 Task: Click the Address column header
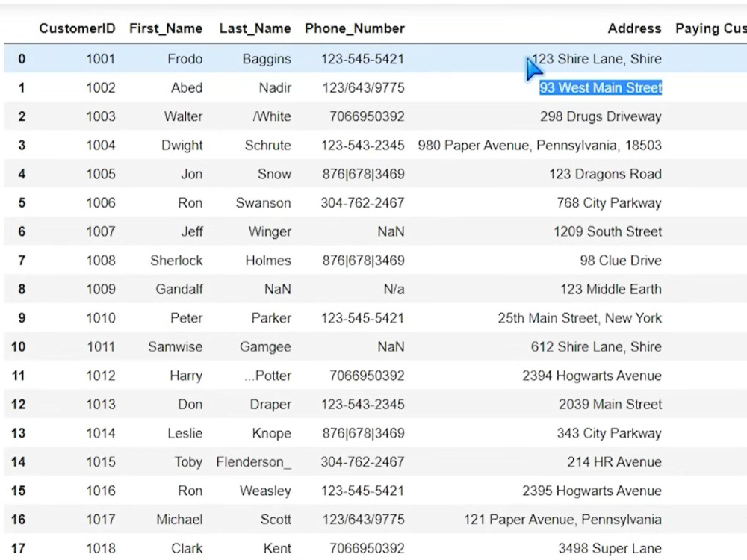(634, 28)
